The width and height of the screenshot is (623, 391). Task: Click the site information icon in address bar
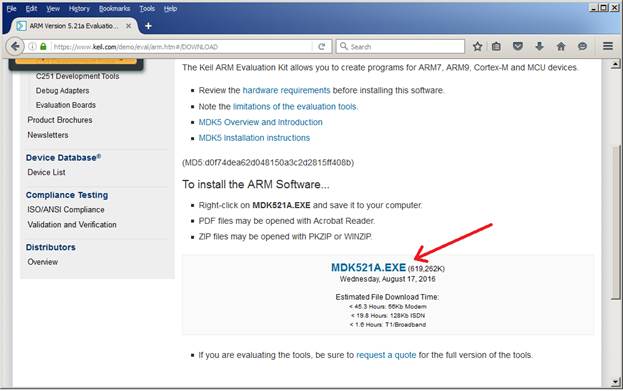pyautogui.click(x=33, y=46)
